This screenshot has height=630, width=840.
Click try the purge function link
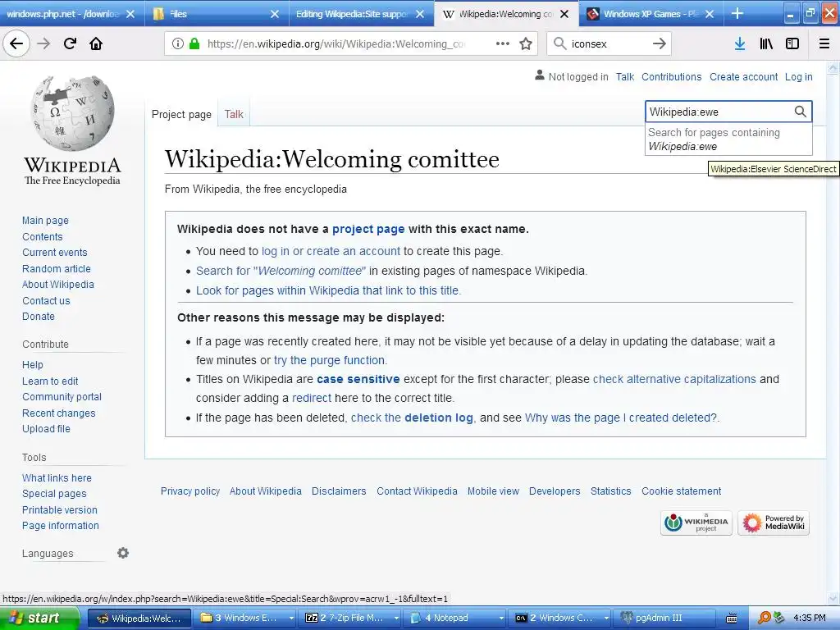(x=330, y=360)
